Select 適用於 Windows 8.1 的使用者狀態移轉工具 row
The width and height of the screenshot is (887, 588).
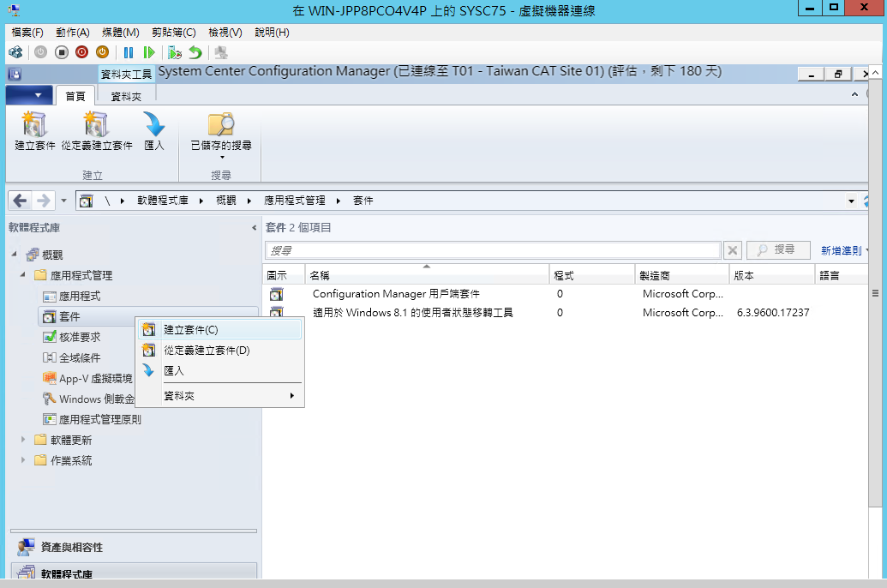(566, 312)
